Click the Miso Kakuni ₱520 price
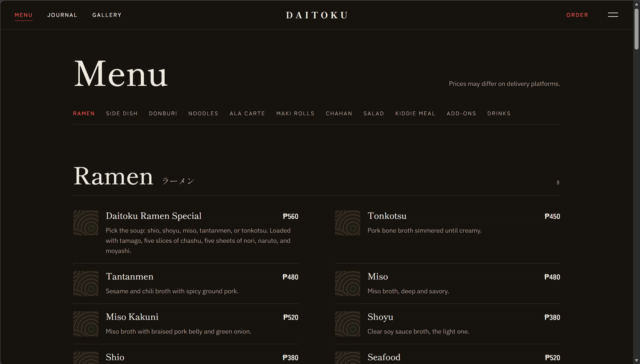Image resolution: width=640 pixels, height=364 pixels. [x=291, y=318]
